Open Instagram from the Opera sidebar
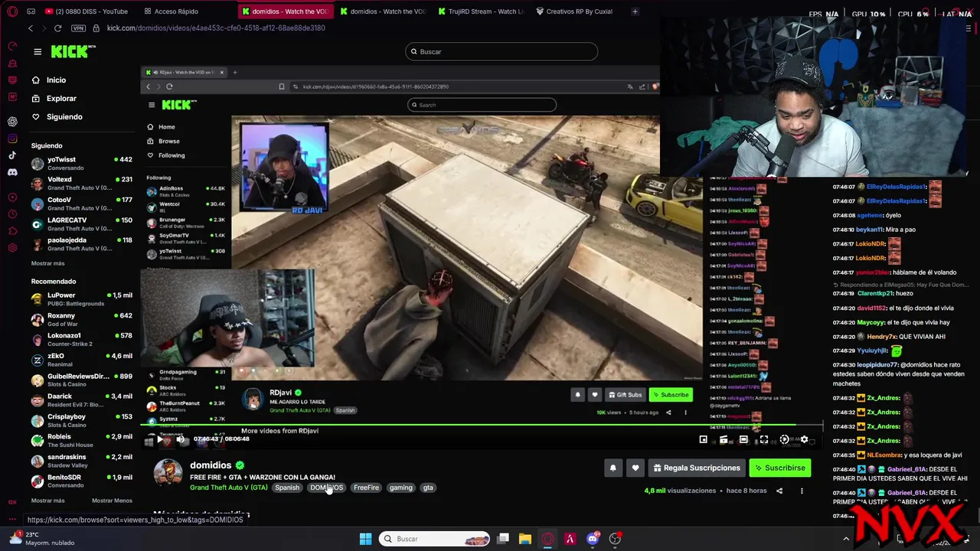The width and height of the screenshot is (980, 551). pos(12,139)
